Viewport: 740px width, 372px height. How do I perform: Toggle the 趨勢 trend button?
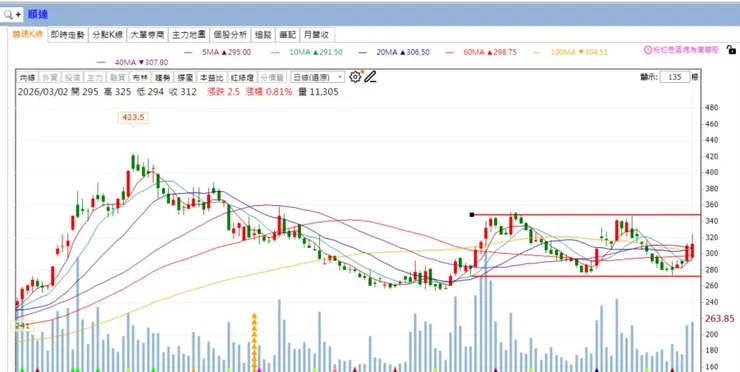click(x=163, y=77)
